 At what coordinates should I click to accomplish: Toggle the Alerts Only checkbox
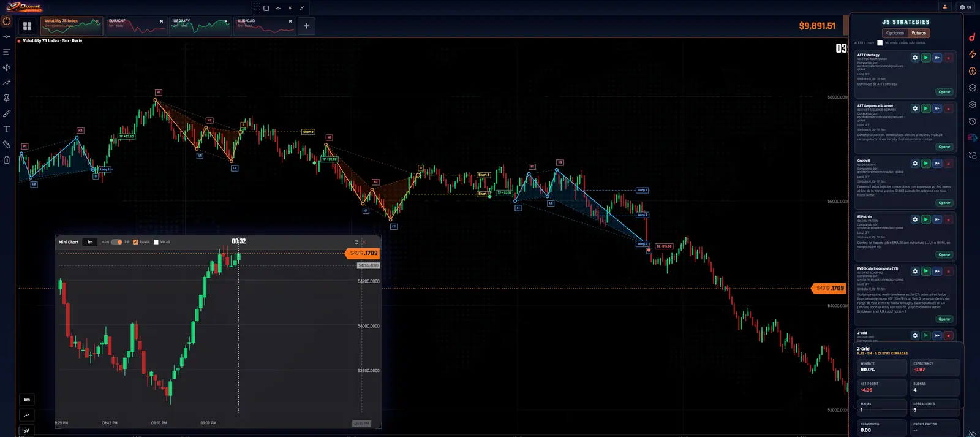(880, 43)
